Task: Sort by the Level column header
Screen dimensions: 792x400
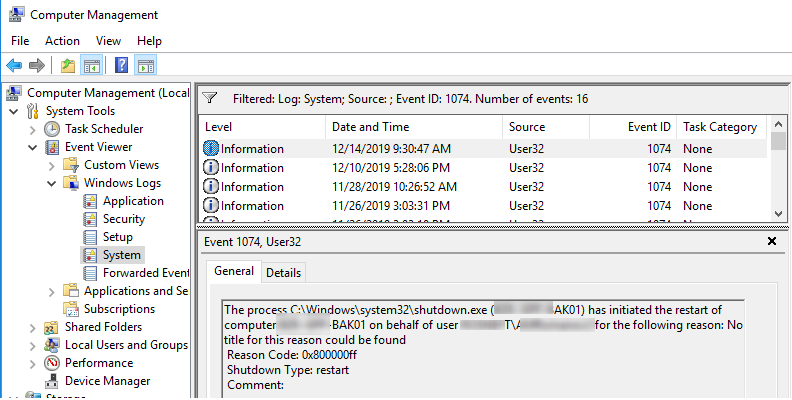Action: pyautogui.click(x=262, y=127)
